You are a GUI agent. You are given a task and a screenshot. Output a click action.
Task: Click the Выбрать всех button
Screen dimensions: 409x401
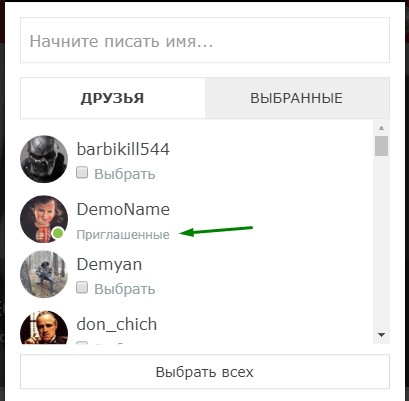[205, 372]
